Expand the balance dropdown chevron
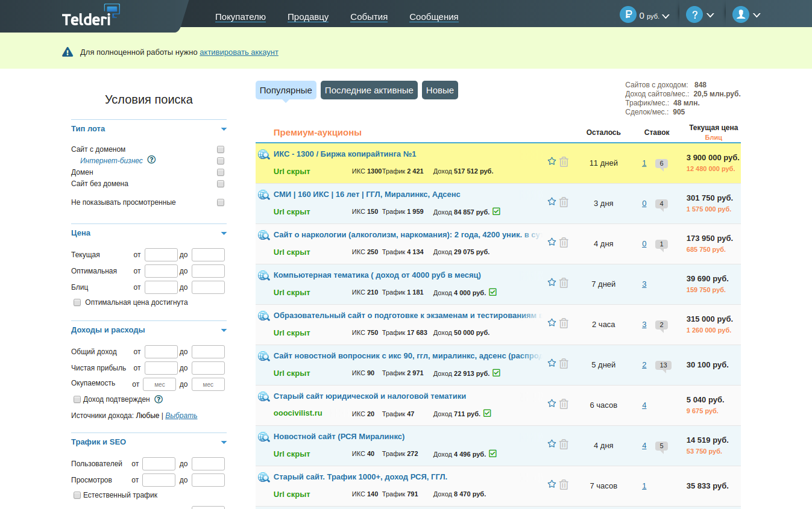Viewport: 812px width, 509px height. tap(666, 16)
